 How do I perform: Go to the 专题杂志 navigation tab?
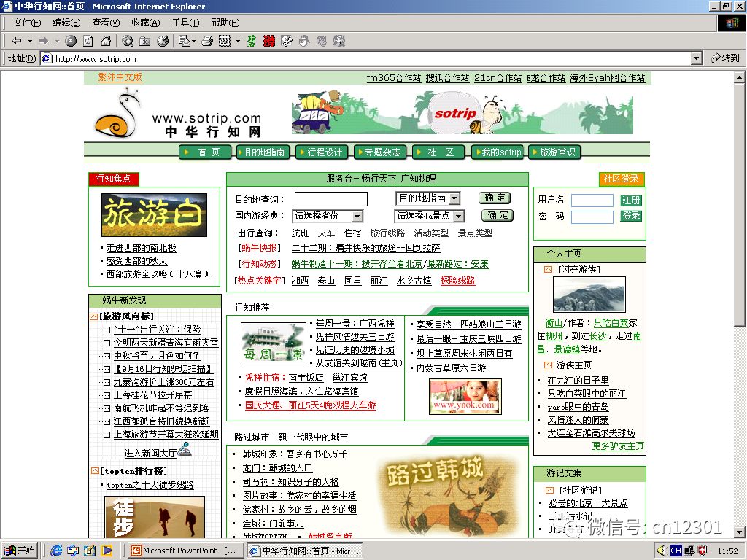[x=380, y=152]
